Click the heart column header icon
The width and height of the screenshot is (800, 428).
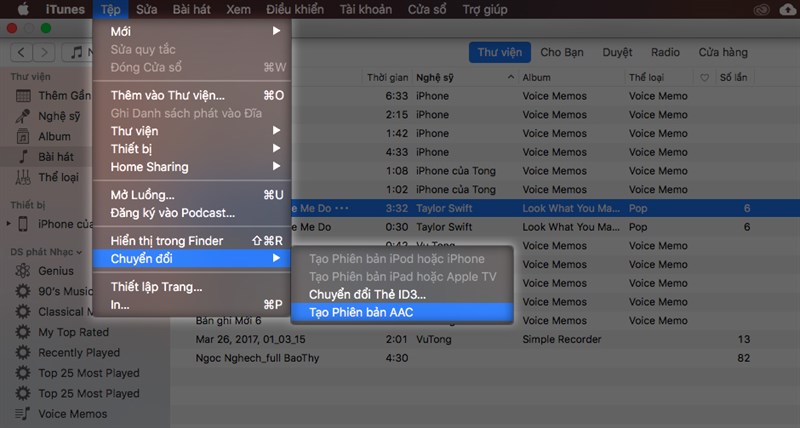[x=705, y=78]
